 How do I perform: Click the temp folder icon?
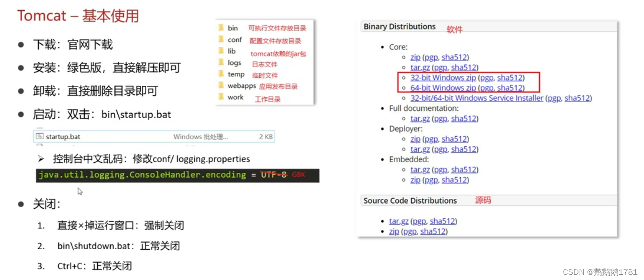[221, 74]
